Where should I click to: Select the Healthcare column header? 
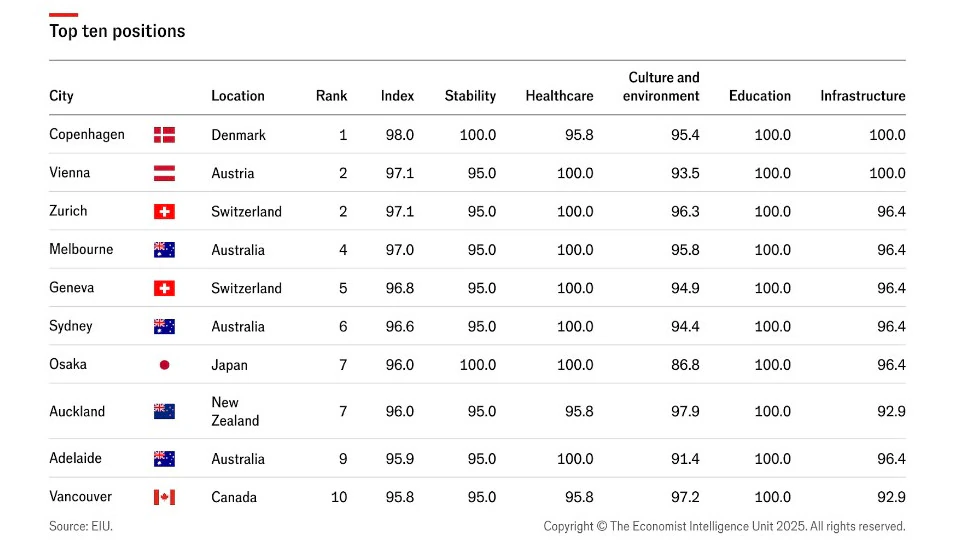pos(559,96)
